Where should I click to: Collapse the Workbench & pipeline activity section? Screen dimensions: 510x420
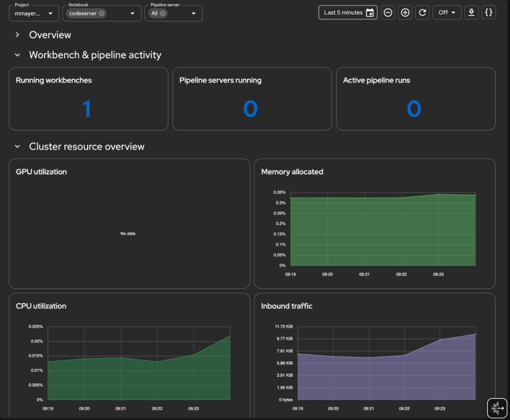pos(16,55)
